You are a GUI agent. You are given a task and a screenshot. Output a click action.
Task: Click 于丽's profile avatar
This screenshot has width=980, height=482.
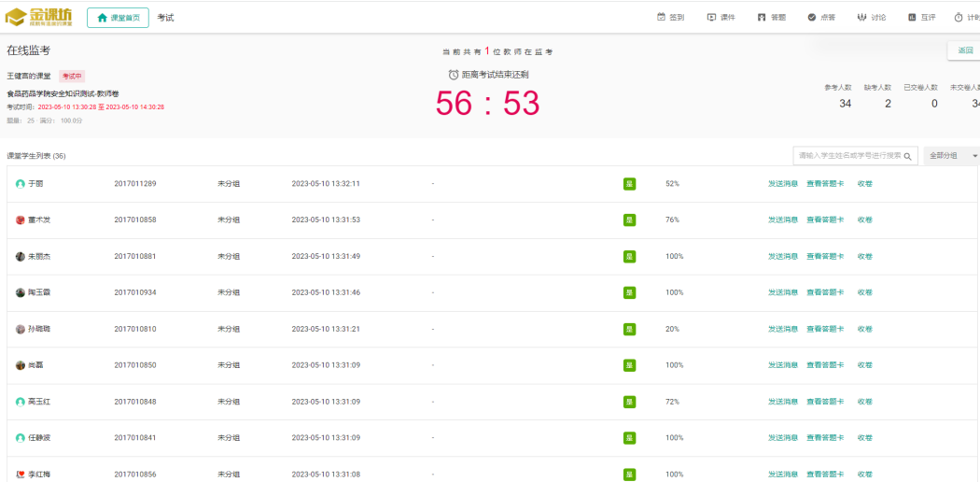[x=21, y=184]
